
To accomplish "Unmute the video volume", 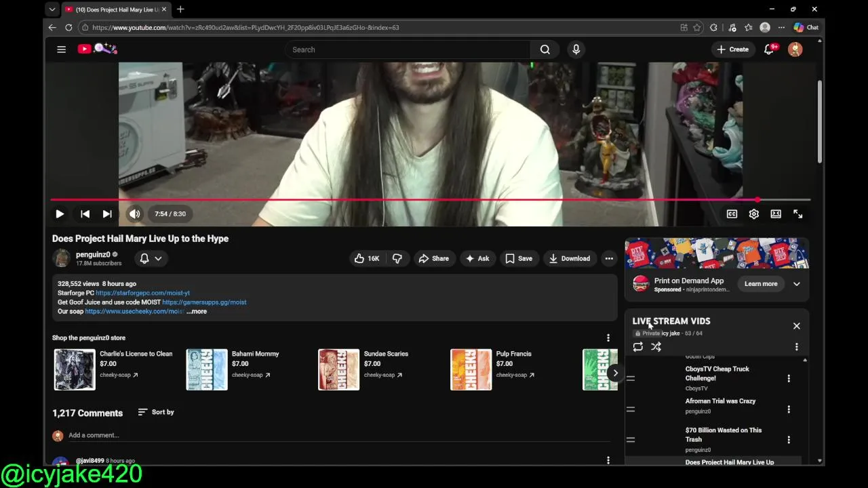I will click(135, 214).
